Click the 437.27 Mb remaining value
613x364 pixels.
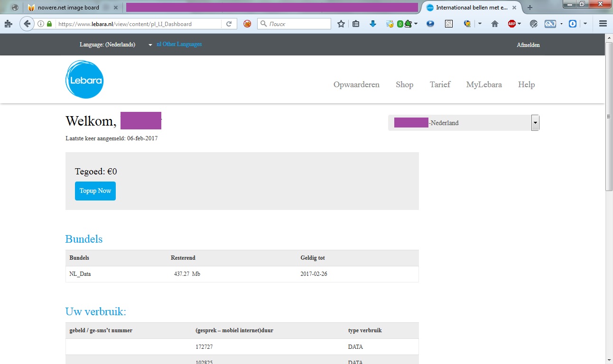click(187, 274)
